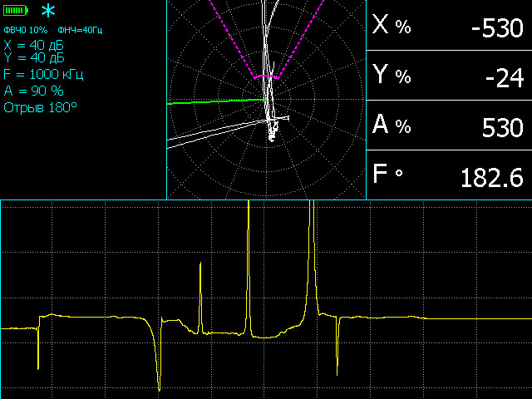This screenshot has width=532, height=399.
Task: Click the Y % readout showing -24
Action: pyautogui.click(x=449, y=76)
